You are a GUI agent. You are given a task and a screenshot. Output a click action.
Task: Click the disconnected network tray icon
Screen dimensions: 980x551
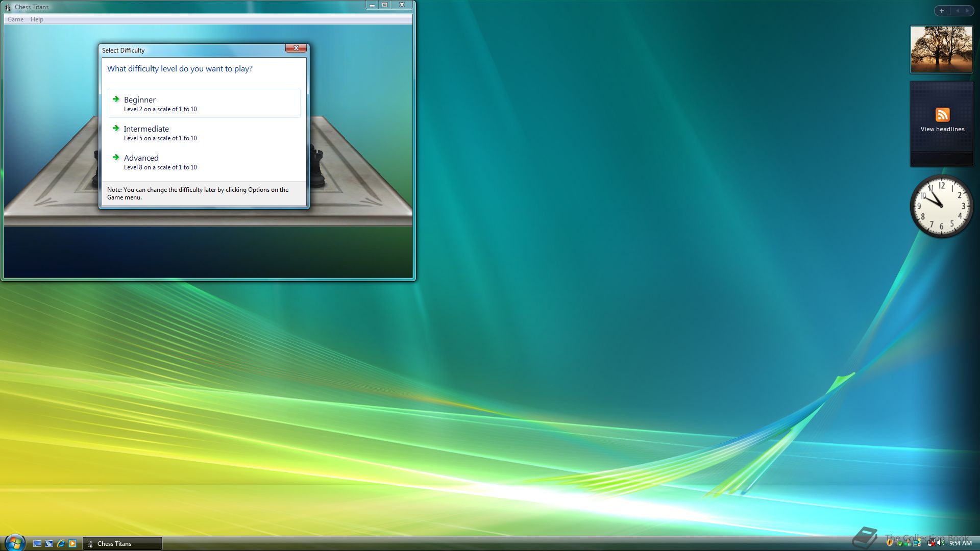tap(932, 543)
